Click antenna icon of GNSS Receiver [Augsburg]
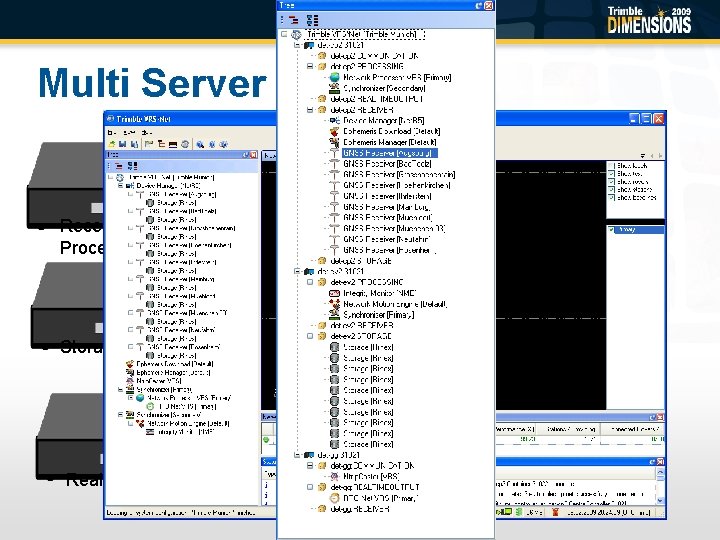The image size is (720, 540). 334,153
